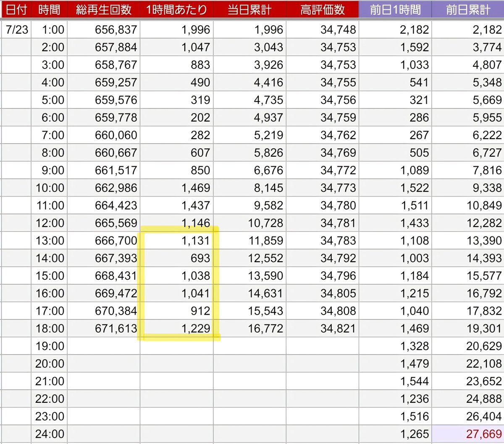Click previous-day hourly value 1,089
Screen dimensions: 504x444
pos(395,170)
